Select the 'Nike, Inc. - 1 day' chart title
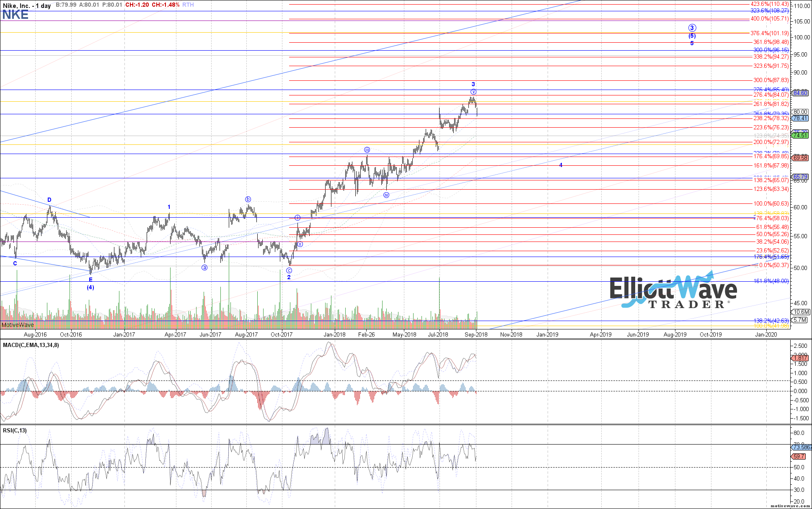 point(27,5)
